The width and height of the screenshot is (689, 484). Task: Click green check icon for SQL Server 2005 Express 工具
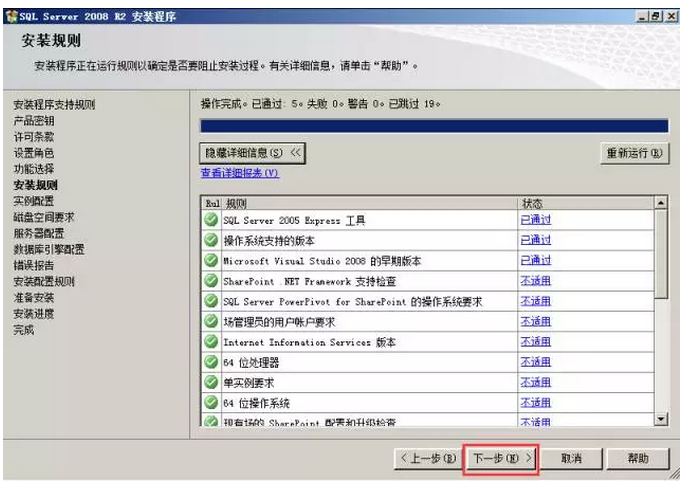pos(211,219)
